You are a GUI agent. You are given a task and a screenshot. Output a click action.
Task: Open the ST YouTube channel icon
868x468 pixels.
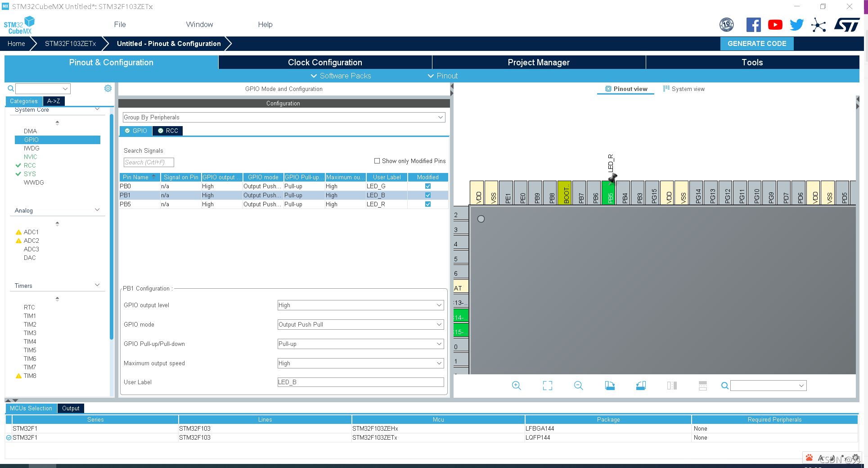[x=775, y=25]
